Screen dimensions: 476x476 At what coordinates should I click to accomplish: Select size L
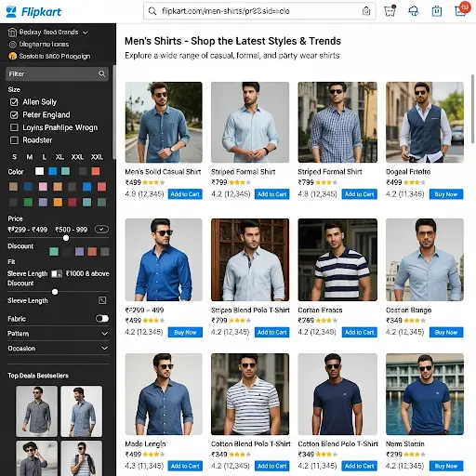pos(45,157)
